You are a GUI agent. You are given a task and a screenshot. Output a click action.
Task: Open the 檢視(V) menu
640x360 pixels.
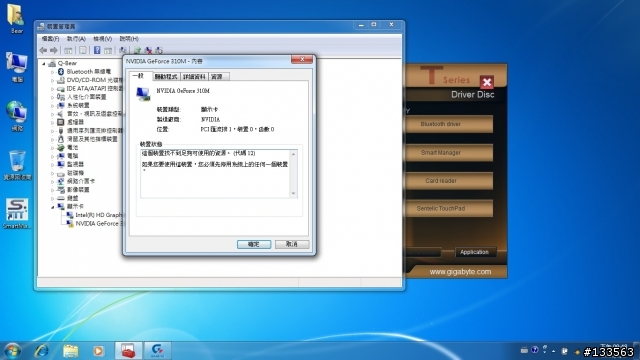[x=102, y=39]
